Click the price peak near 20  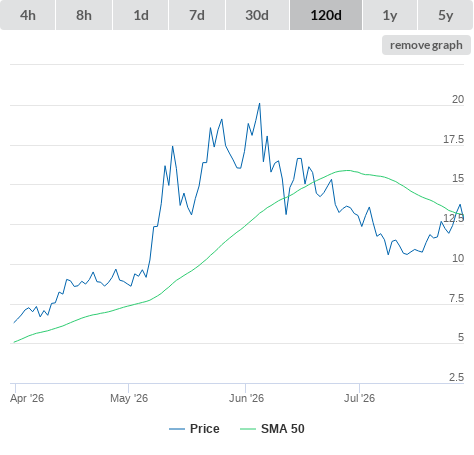[260, 104]
